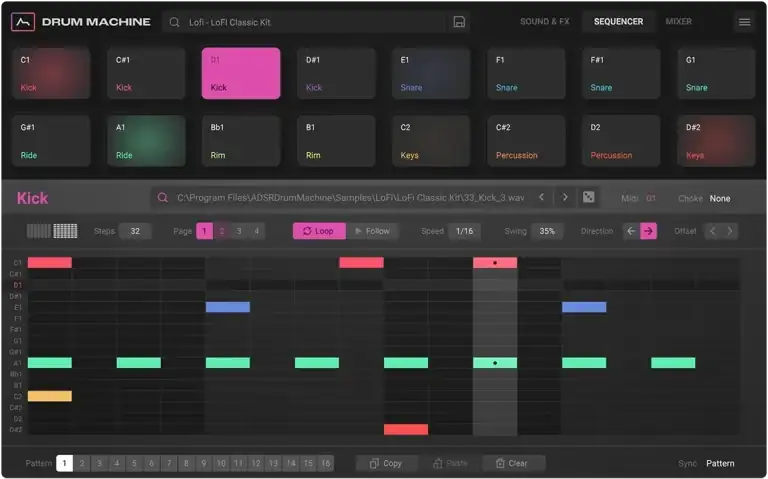768x479 pixels.
Task: Enable Follow mode
Action: [x=372, y=231]
